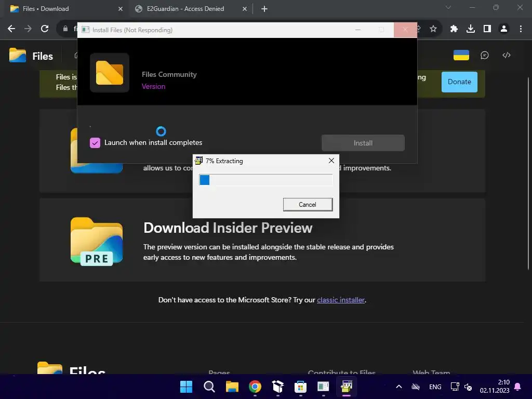The image size is (532, 399).
Task: Open Chrome downloads icon
Action: tap(470, 29)
